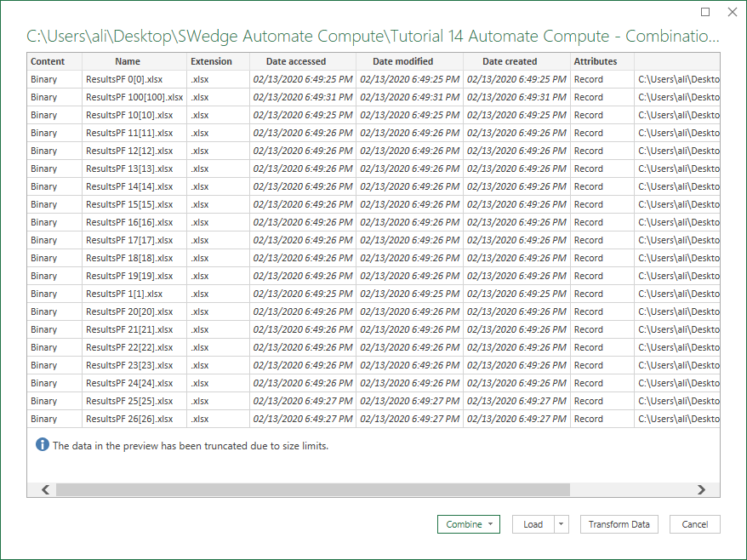The width and height of the screenshot is (747, 560).
Task: Select the ResultsPF 26[26].xlsx file cell
Action: pos(129,419)
